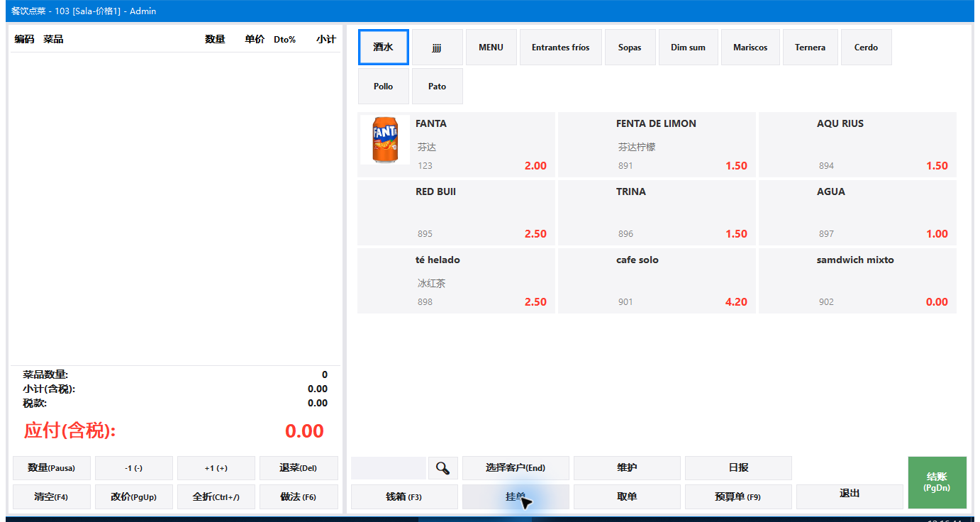Choose the TRINA drink item
The image size is (980, 522).
coord(657,212)
